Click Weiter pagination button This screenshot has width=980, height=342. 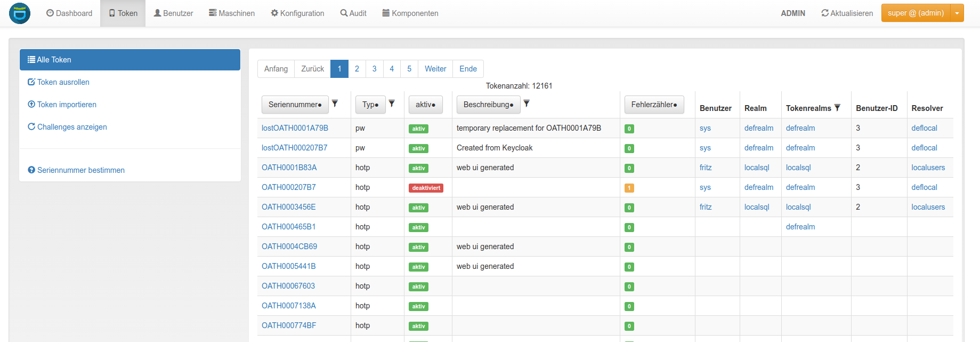click(435, 69)
